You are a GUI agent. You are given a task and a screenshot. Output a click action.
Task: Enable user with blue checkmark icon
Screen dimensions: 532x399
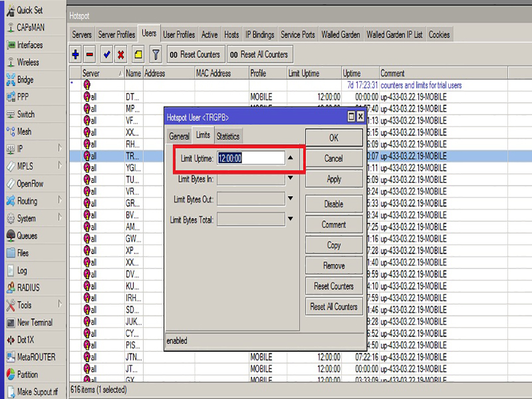[x=107, y=55]
